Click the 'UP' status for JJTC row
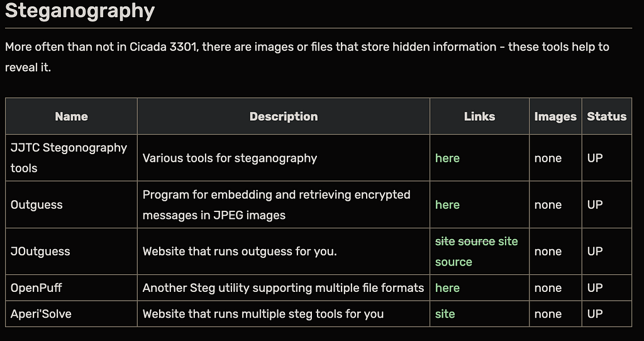Screen dimensions: 644x341 595,158
